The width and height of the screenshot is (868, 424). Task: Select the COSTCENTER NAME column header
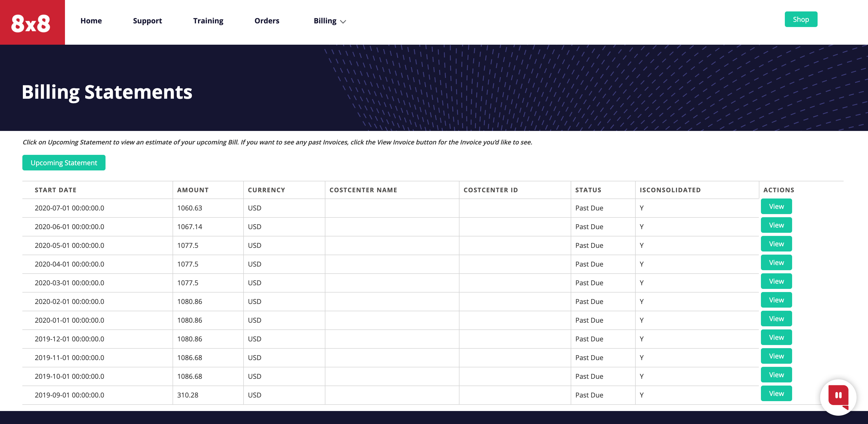[x=363, y=190]
